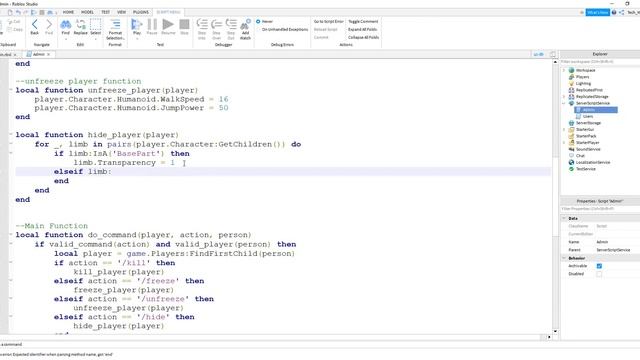Click the TestService check icon

[x=571, y=169]
